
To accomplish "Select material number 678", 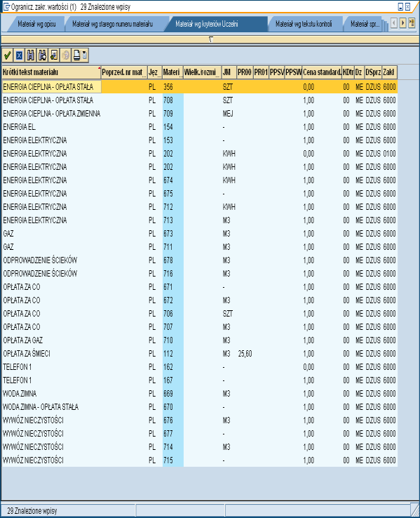I will 168,260.
